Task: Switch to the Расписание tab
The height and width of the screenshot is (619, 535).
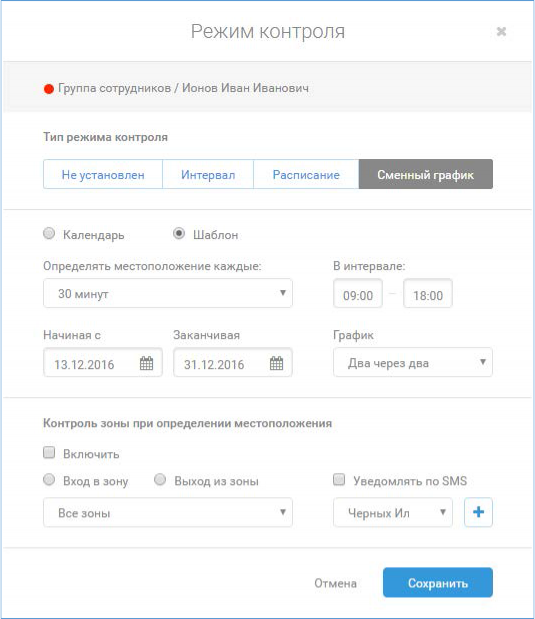Action: (x=306, y=174)
